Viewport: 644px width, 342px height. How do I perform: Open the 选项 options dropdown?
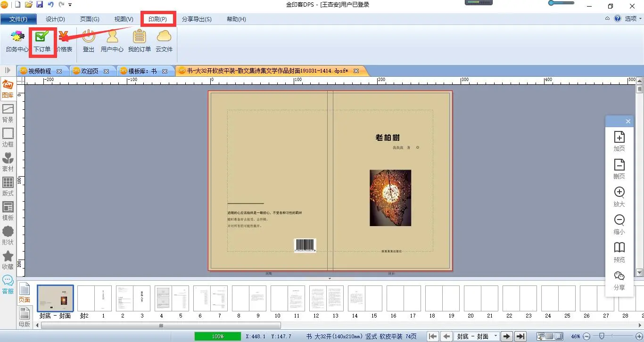(x=633, y=19)
